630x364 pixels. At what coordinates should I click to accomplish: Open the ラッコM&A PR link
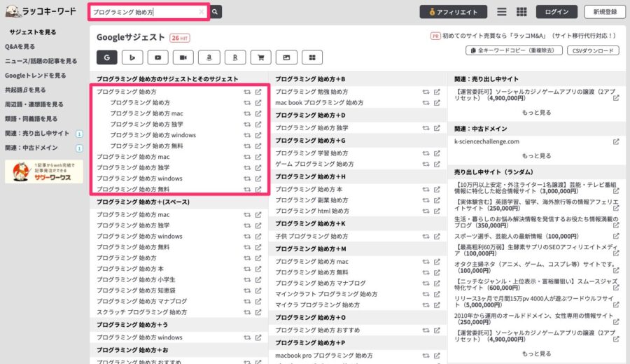coord(528,36)
